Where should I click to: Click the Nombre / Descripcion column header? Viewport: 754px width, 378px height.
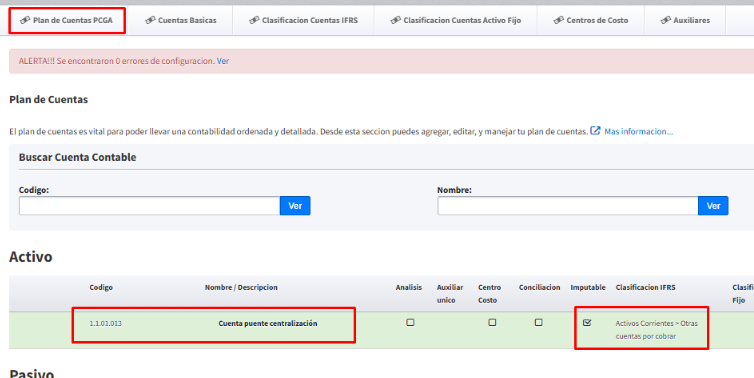pyautogui.click(x=241, y=288)
